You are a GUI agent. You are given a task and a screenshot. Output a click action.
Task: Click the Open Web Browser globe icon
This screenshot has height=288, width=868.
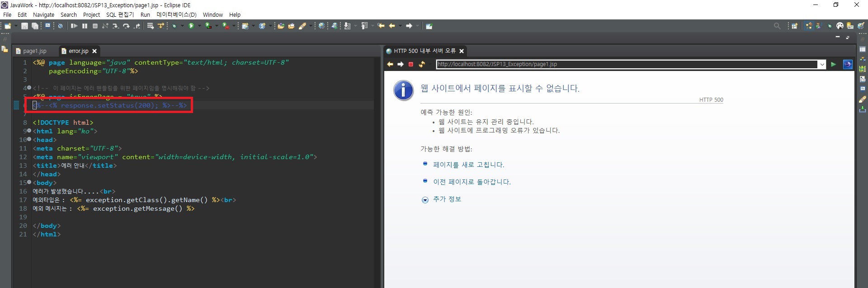click(321, 26)
